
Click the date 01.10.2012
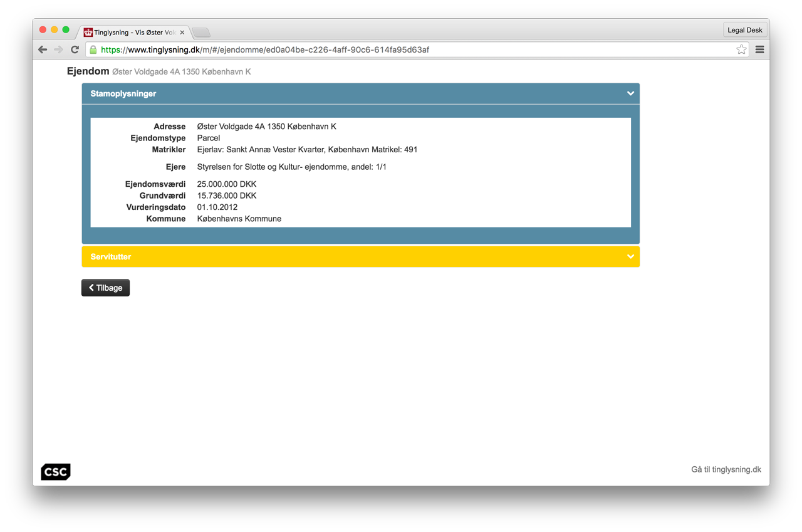tap(217, 207)
